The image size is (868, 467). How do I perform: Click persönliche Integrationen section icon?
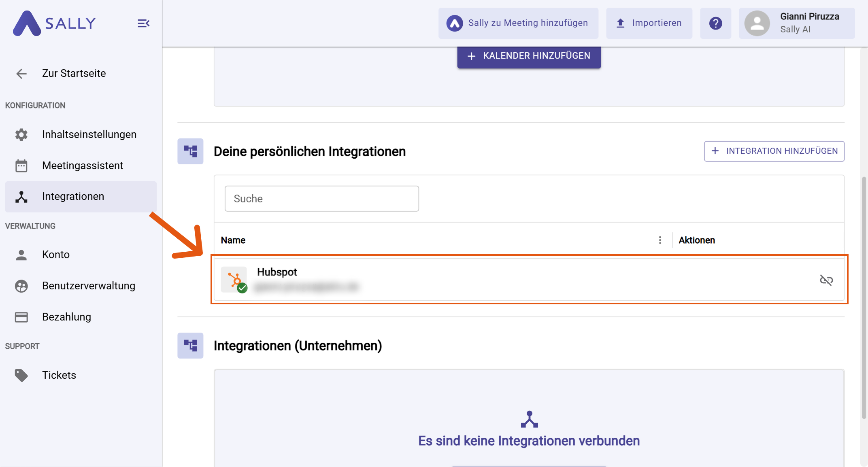point(190,151)
